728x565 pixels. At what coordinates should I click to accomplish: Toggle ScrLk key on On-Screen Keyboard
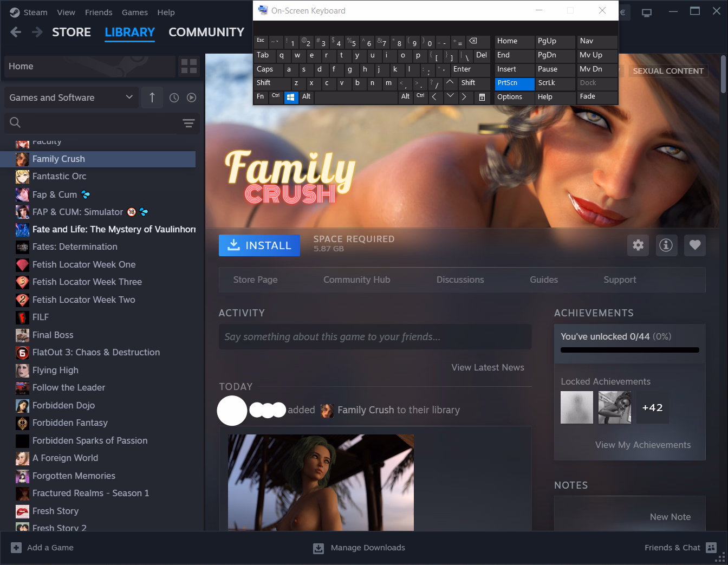555,83
